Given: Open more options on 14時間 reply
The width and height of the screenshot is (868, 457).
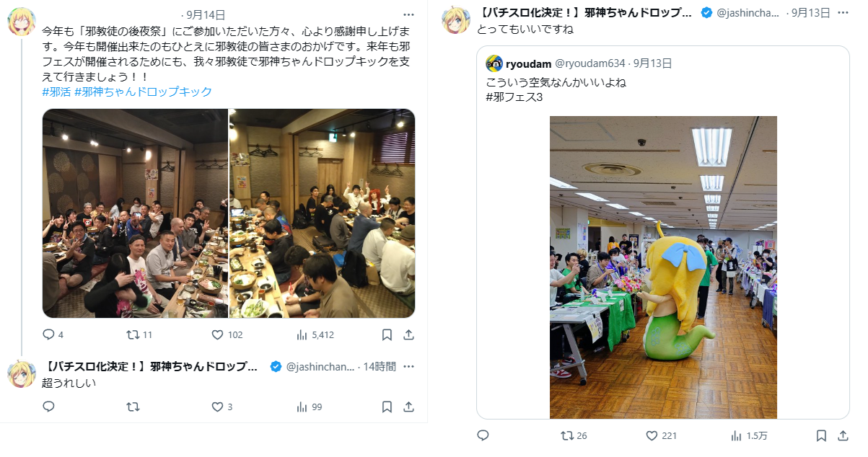Looking at the screenshot, I should [x=408, y=366].
